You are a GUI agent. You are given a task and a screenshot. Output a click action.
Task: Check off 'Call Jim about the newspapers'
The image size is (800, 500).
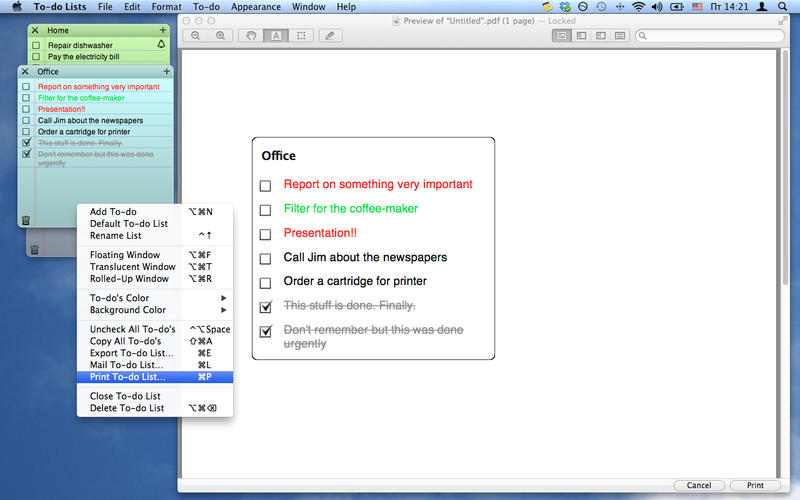26,120
